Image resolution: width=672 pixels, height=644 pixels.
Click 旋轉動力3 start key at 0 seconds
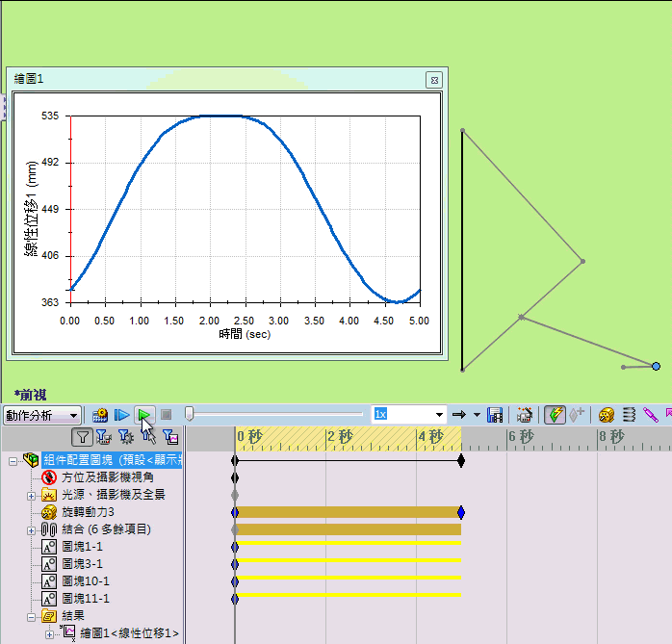pos(235,512)
